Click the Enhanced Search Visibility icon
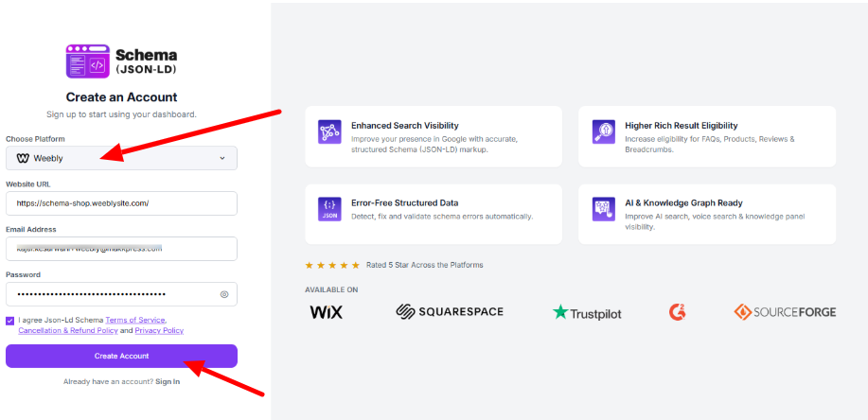Screen dimensions: 868x420 [329, 131]
